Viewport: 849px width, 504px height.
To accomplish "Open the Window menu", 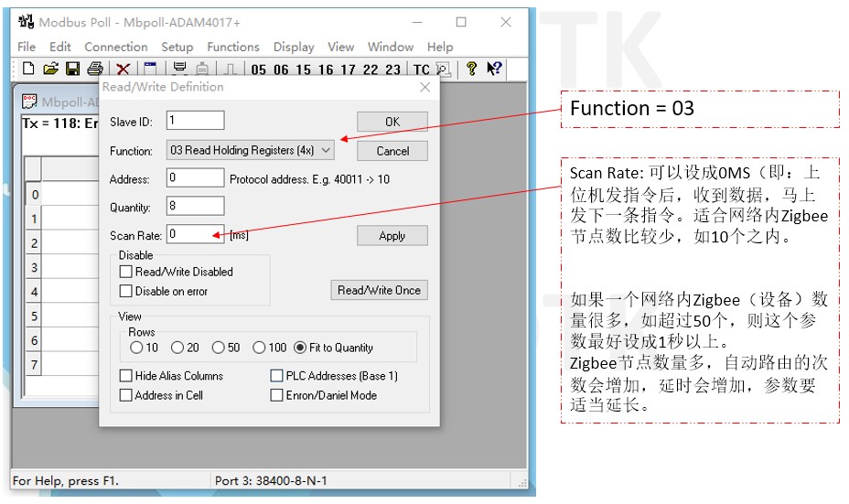I will click(x=391, y=47).
